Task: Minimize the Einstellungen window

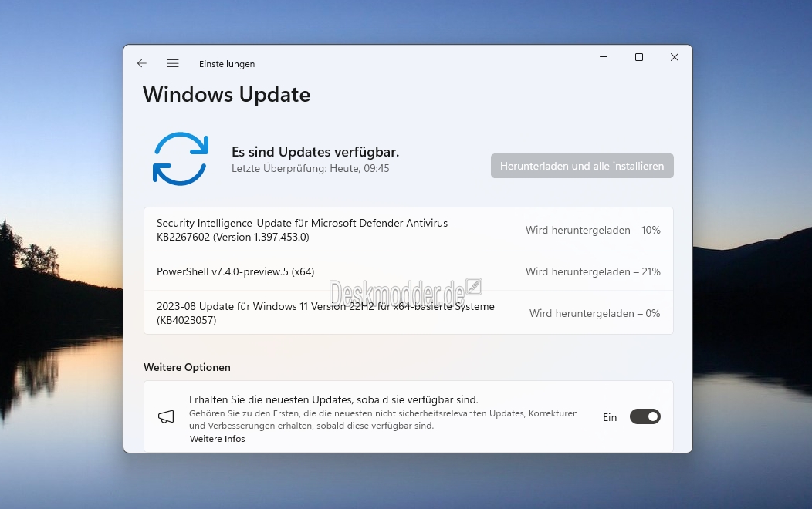Action: (x=604, y=57)
